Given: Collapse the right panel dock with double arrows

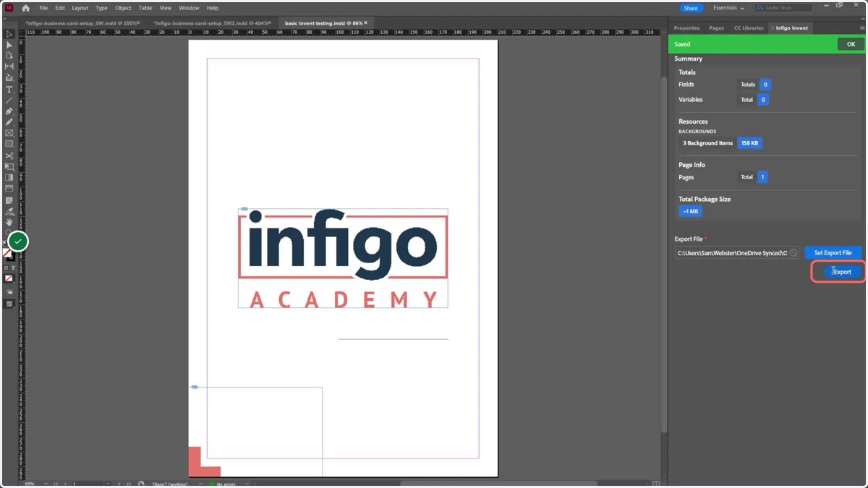Looking at the screenshot, I should pos(861,19).
